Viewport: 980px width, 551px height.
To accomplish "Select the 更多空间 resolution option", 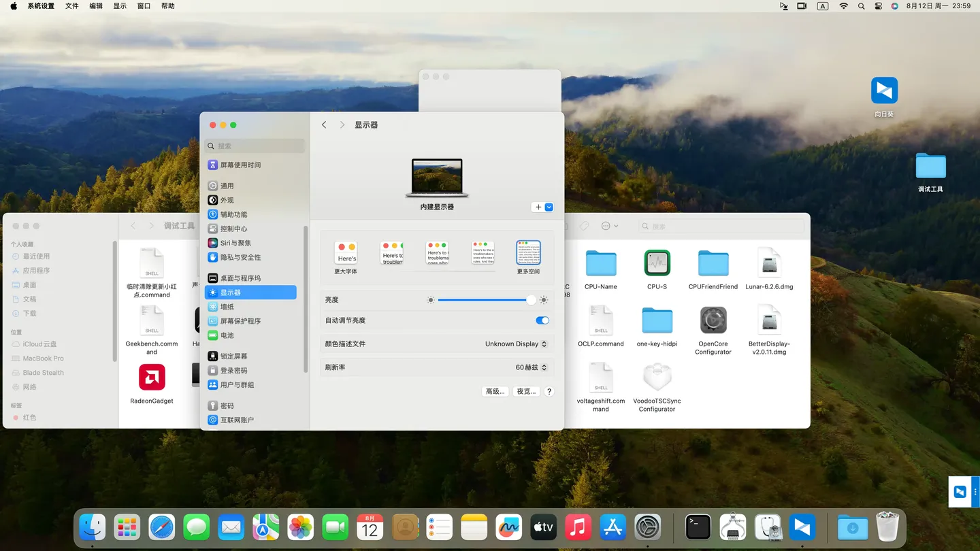I will 528,253.
